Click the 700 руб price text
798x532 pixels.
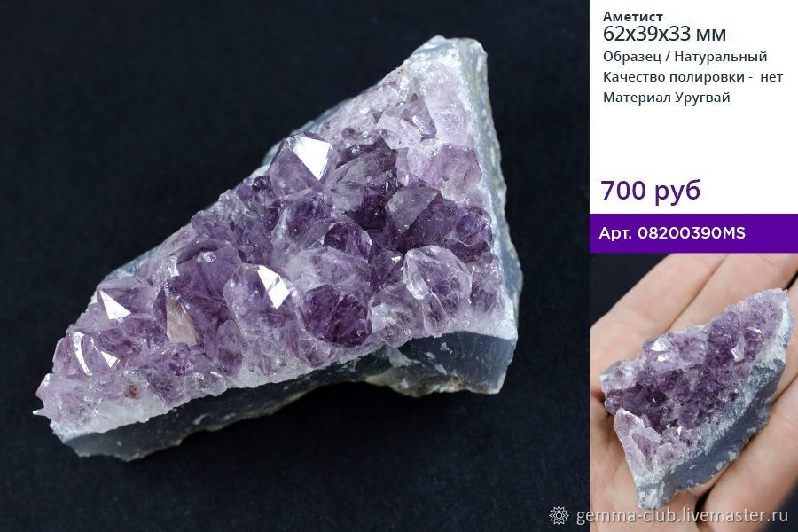coord(651,190)
